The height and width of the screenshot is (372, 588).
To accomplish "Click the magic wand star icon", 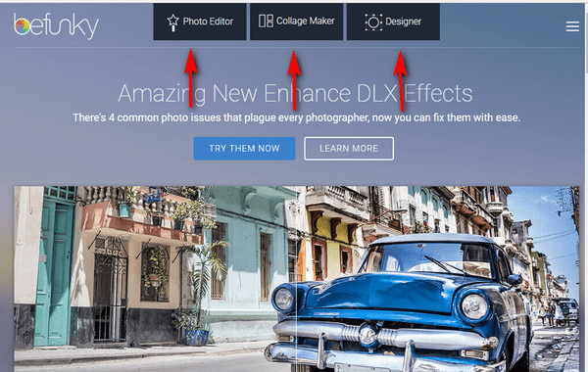I will [x=172, y=23].
